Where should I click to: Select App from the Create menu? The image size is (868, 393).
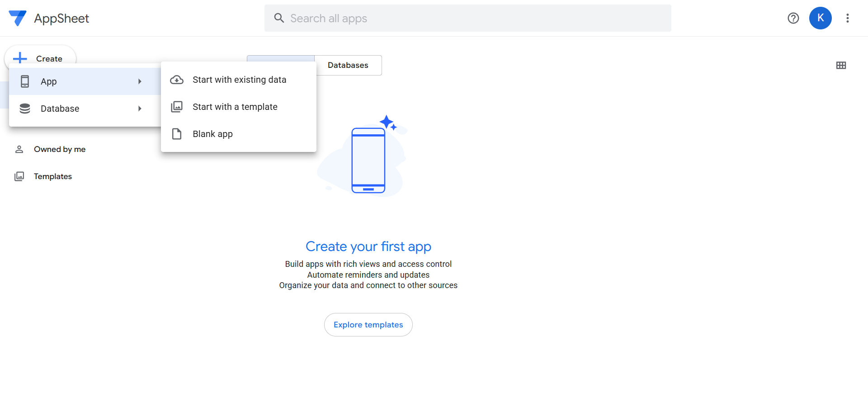(x=85, y=81)
